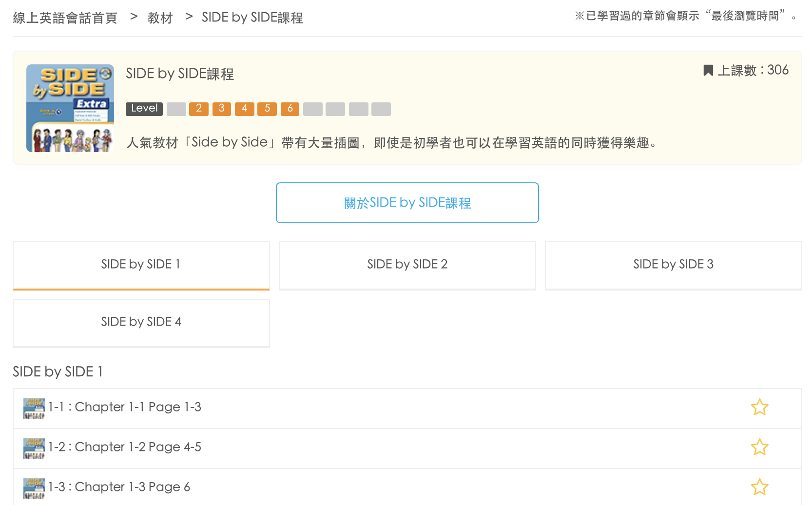Click the 人氣教材 course description text
The width and height of the screenshot is (812, 505).
click(x=392, y=143)
